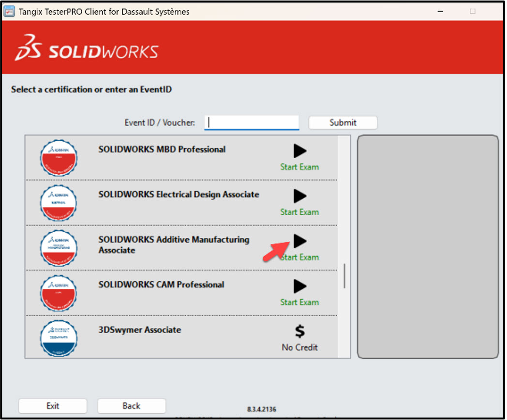Click the SOLIDWORKS Electrical Design Associate badge icon
Image resolution: width=507 pixels, height=420 pixels.
[x=58, y=203]
